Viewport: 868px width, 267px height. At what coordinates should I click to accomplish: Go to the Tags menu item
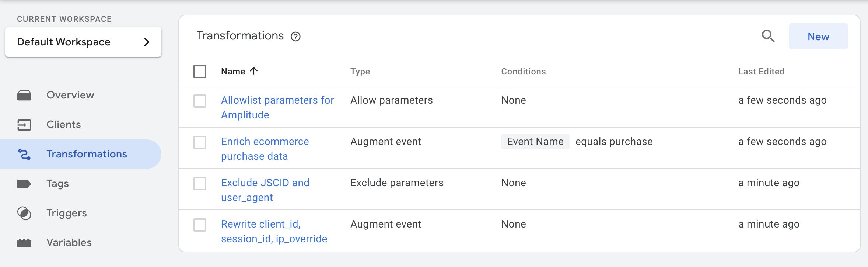57,184
